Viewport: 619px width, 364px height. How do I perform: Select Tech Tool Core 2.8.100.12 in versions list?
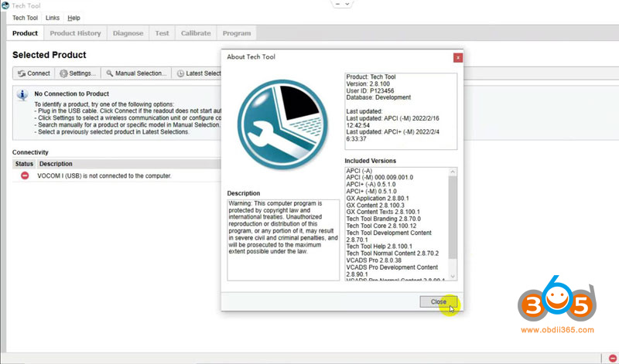pos(381,225)
